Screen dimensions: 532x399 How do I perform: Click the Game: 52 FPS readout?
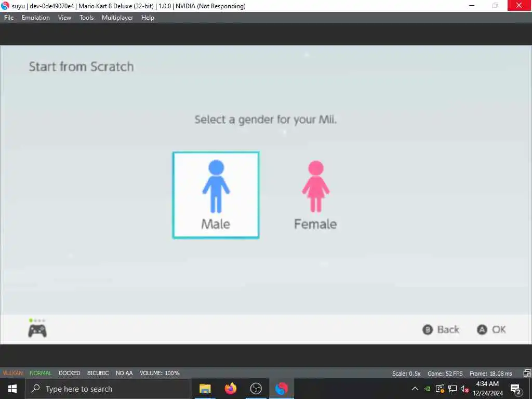point(445,374)
